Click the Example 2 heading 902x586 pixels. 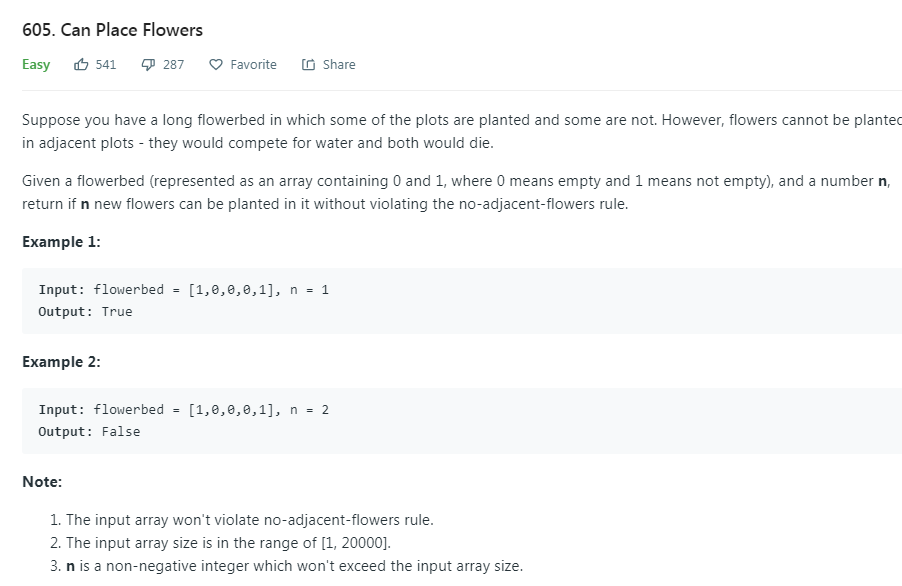[61, 362]
